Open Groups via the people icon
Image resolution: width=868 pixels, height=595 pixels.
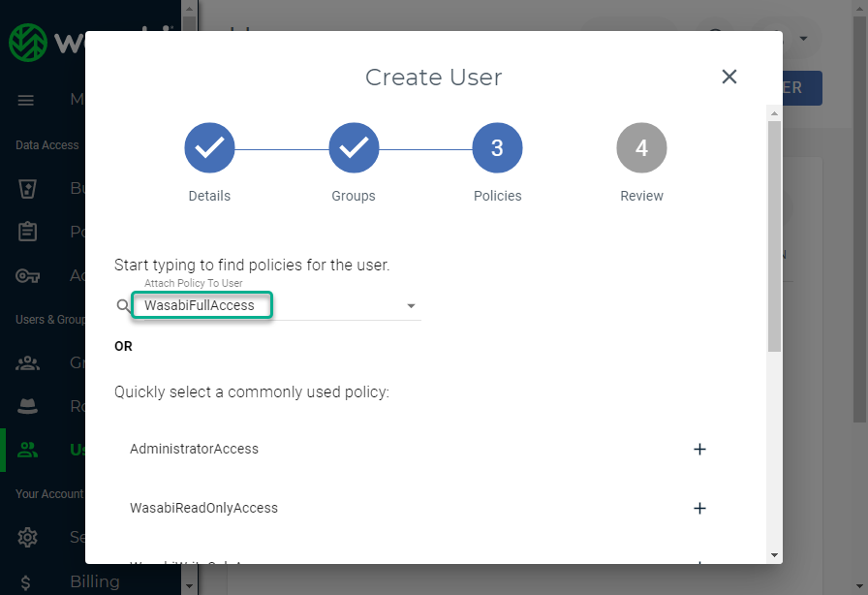[x=27, y=362]
